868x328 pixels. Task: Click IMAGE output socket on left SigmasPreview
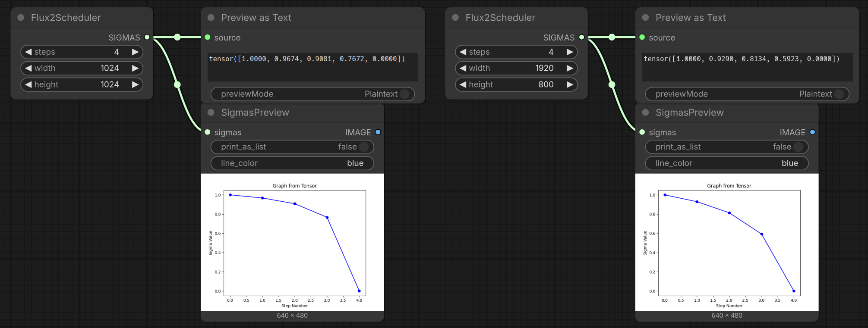click(x=378, y=132)
